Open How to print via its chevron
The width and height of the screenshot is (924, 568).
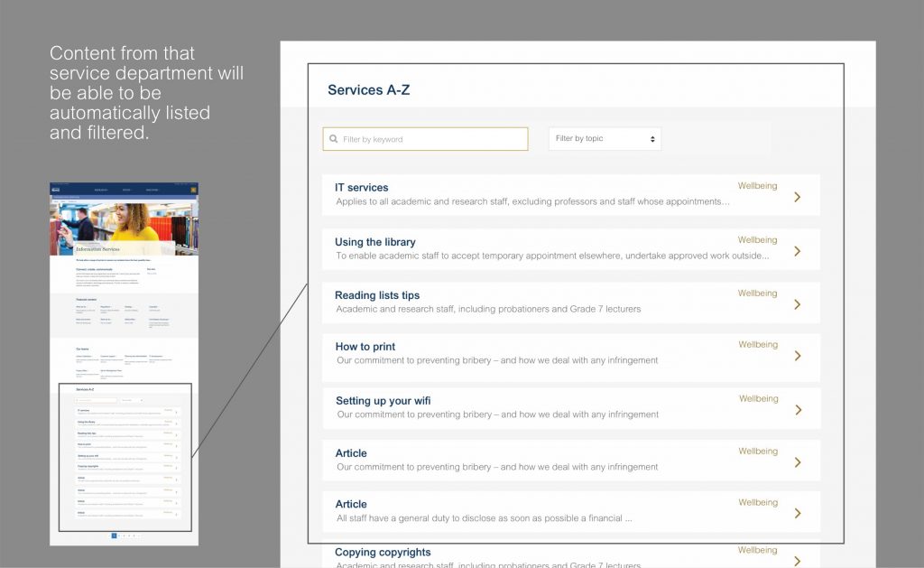(x=797, y=356)
